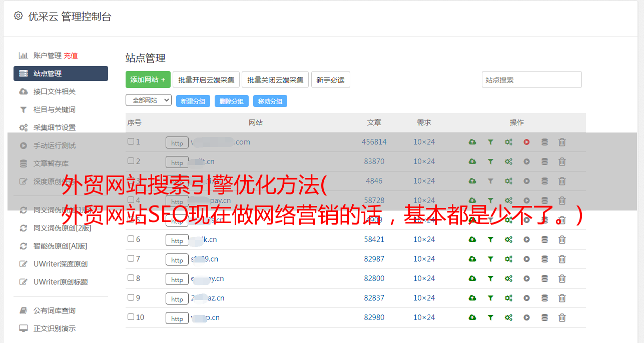Open UWriter深度原创 in the sidebar
Screen dimensions: 644x343
(x=61, y=264)
